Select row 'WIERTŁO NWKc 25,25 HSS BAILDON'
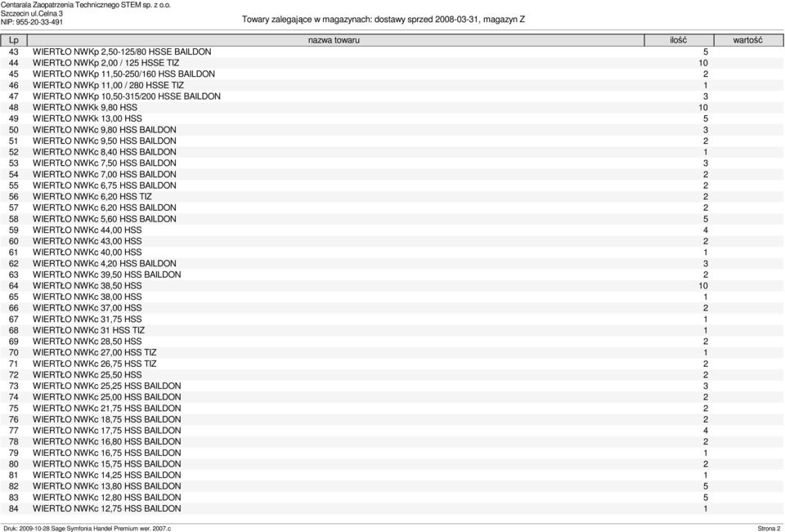The width and height of the screenshot is (785, 532). tap(392, 386)
